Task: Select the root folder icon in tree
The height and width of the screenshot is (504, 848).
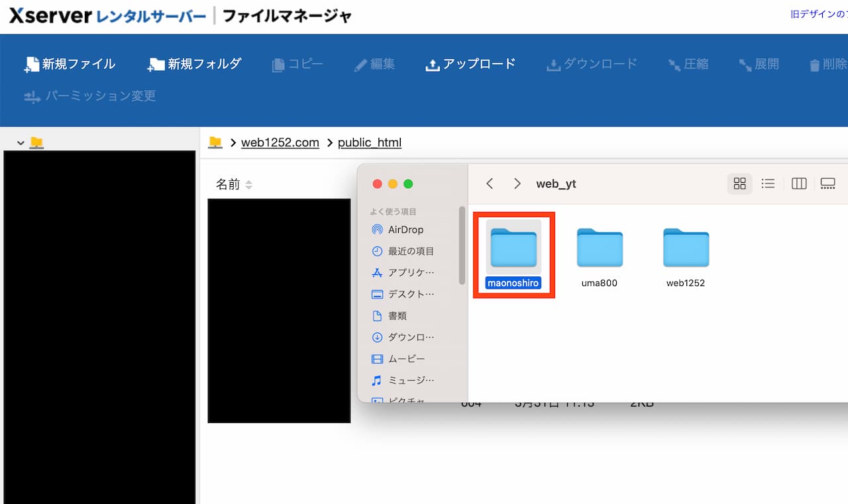Action: click(x=36, y=142)
